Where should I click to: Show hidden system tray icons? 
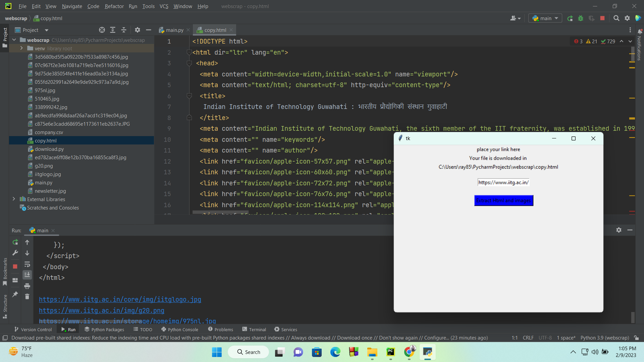[573, 352]
